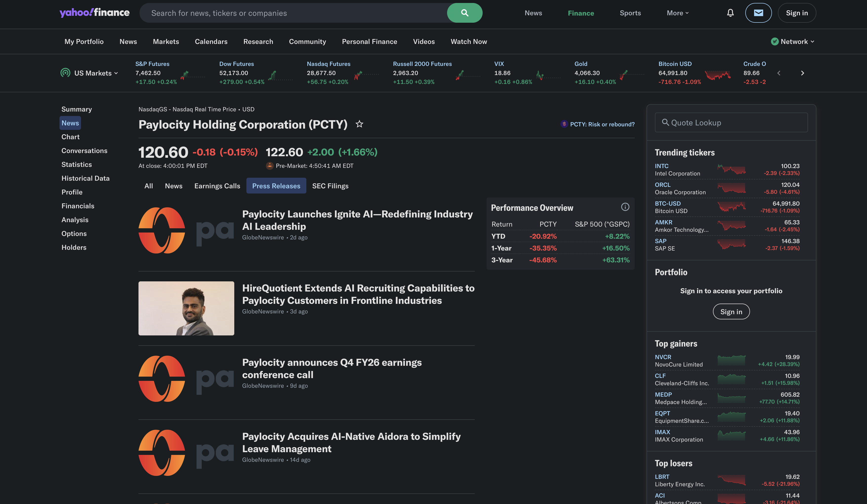Expand the Network dropdown
Image resolution: width=867 pixels, height=504 pixels.
click(793, 41)
